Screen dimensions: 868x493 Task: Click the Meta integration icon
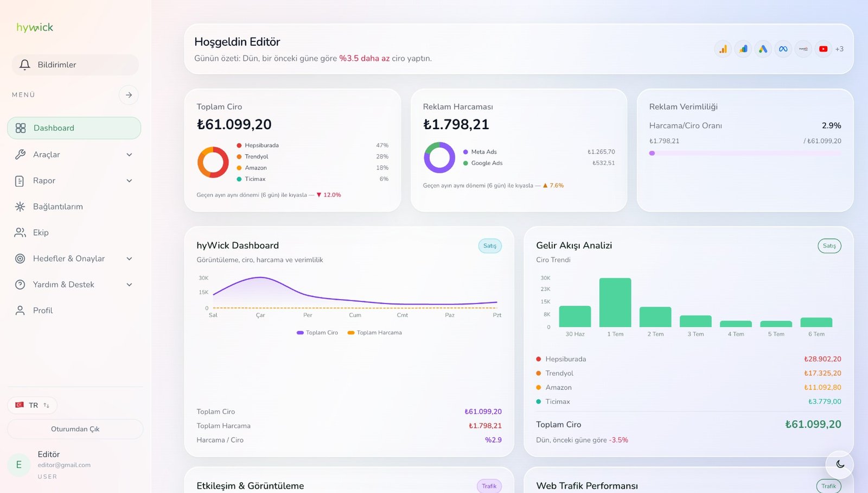[783, 49]
